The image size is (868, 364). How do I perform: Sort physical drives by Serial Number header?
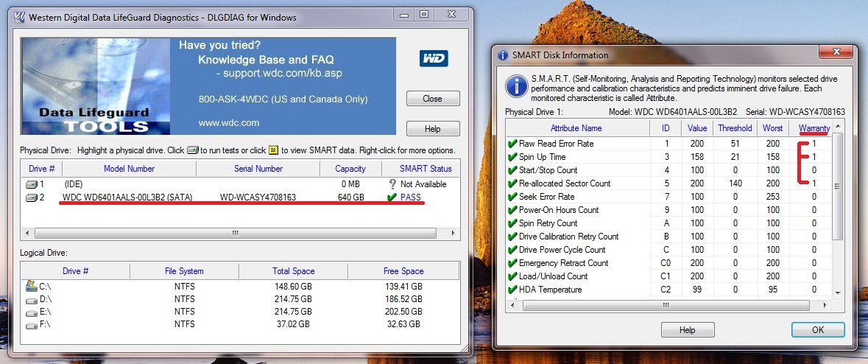(258, 169)
